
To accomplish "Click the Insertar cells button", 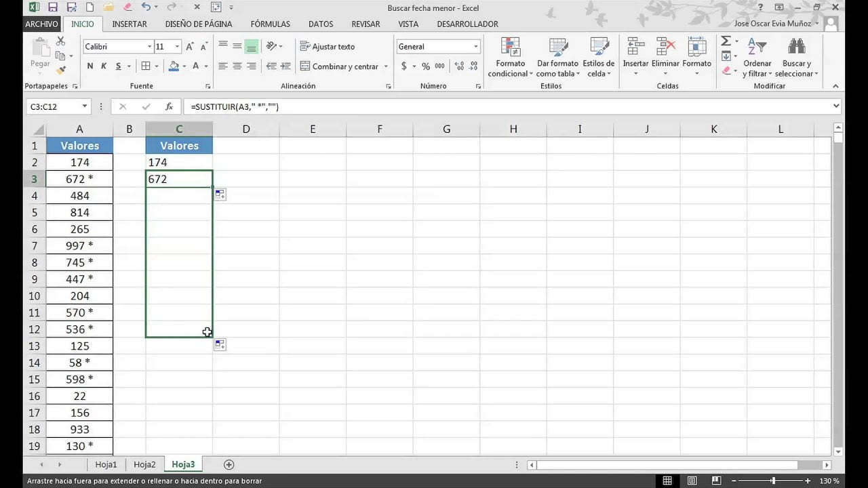I will 636,57.
